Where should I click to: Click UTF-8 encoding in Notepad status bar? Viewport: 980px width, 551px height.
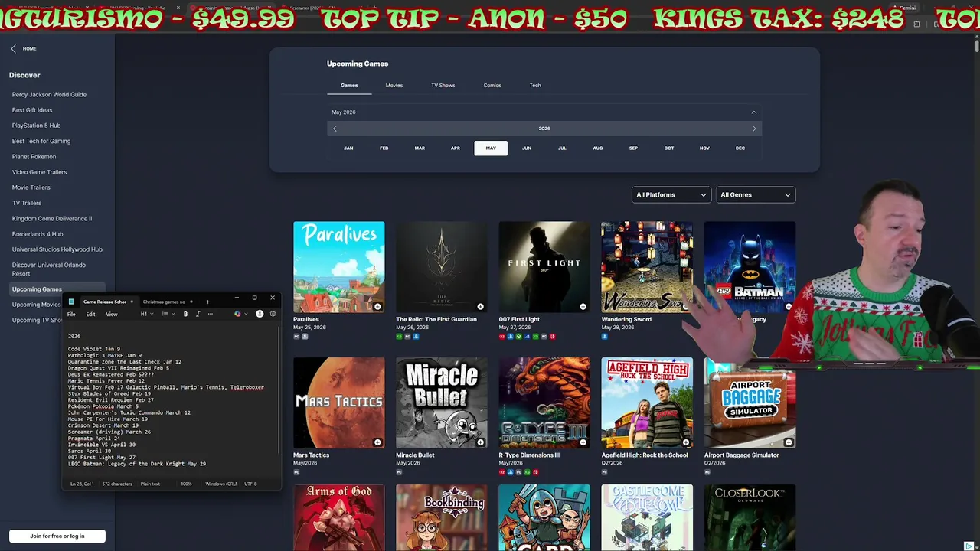pos(250,484)
